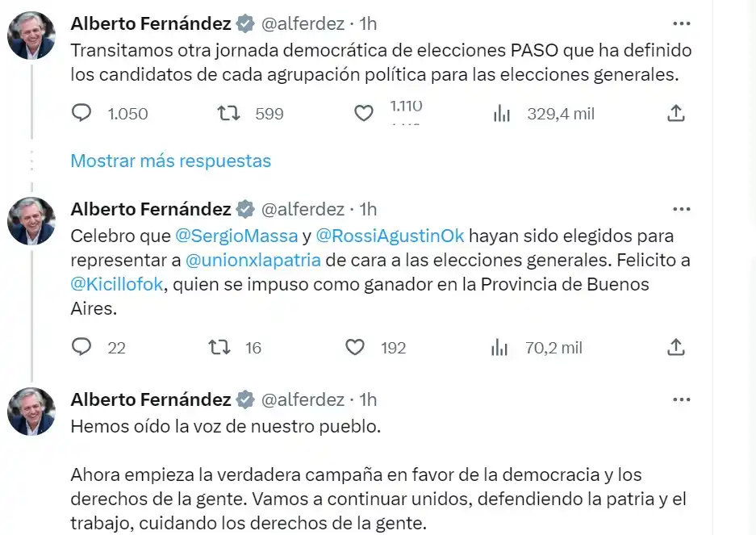Screen dimensions: 756x535
Task: Click the 1h timestamp on the first tweet
Action: click(367, 23)
